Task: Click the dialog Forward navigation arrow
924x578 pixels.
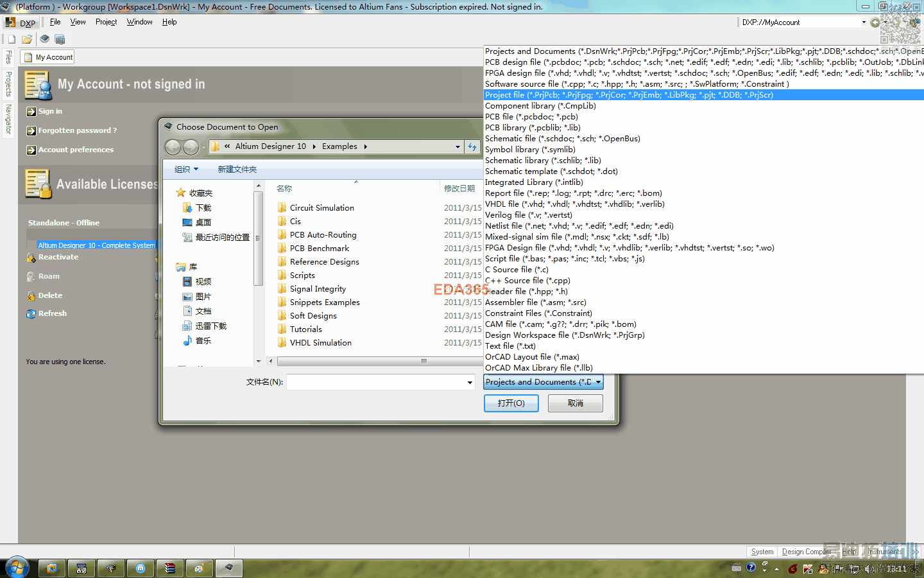Action: point(191,147)
